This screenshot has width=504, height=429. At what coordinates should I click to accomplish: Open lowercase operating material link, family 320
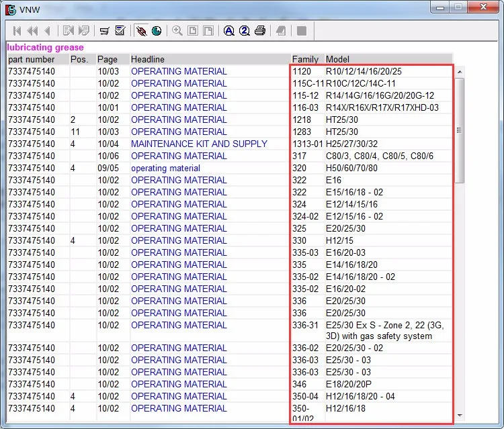pos(165,169)
